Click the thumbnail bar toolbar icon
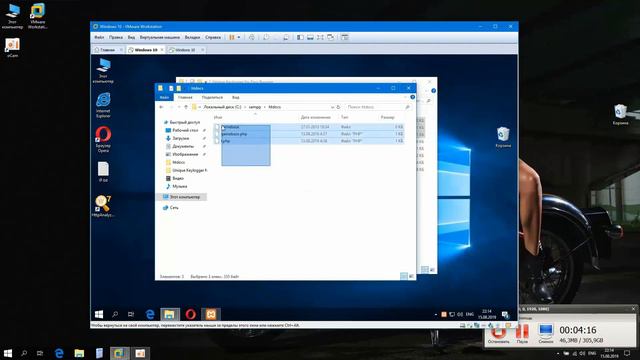This screenshot has height=360, width=640. 310,37
